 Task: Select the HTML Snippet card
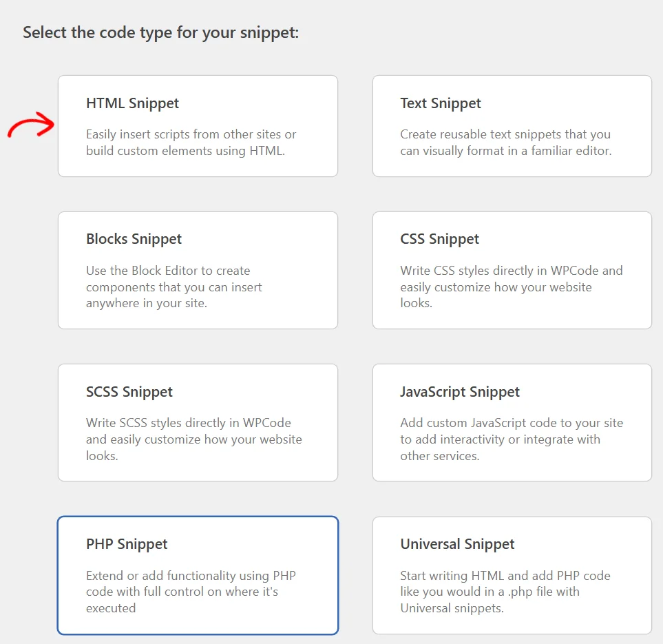(x=198, y=126)
